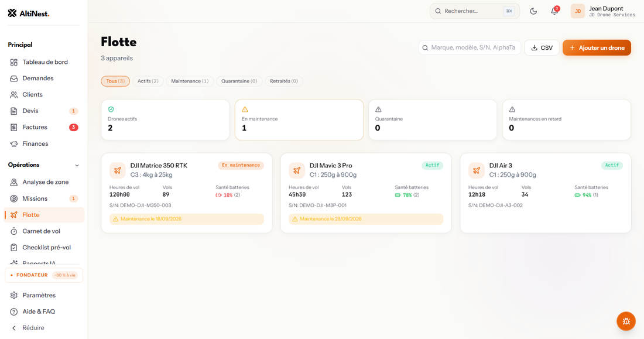Click the DJI Air 3 drone icon
644x339 pixels.
coord(477,170)
